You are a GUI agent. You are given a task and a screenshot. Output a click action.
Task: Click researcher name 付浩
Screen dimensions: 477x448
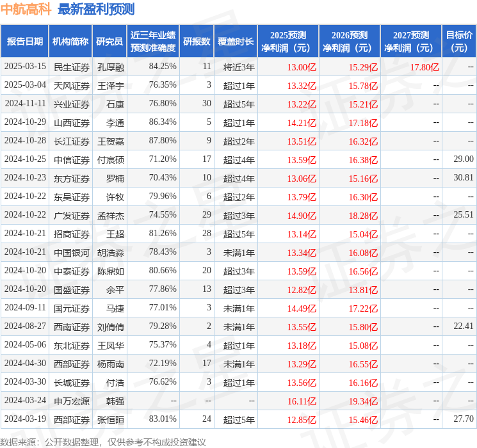115,383
